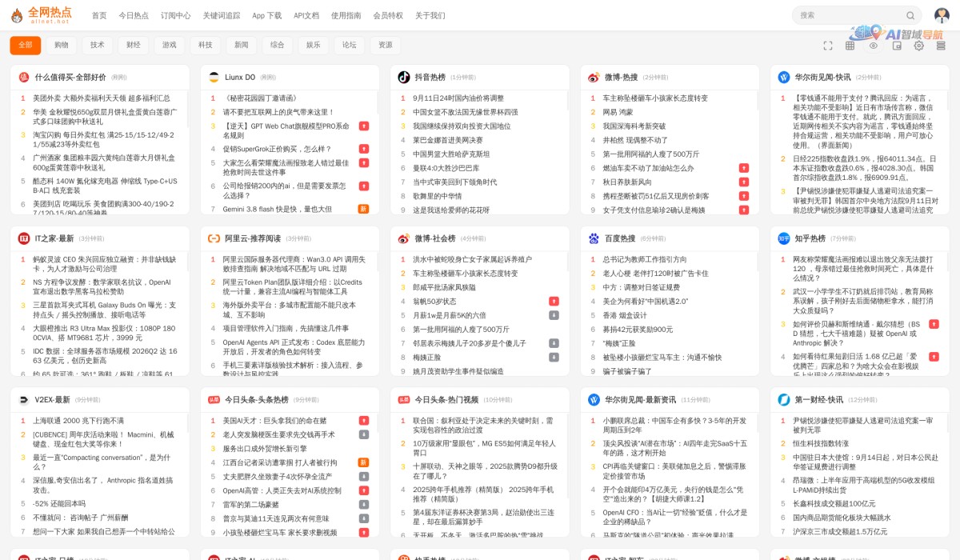Open 总书记为教师工作指引方向 item
Screen dimensions: 960x560
(645, 259)
